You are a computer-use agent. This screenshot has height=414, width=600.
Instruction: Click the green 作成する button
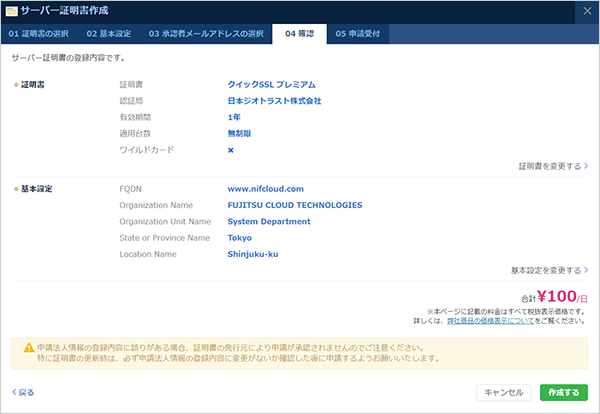564,393
